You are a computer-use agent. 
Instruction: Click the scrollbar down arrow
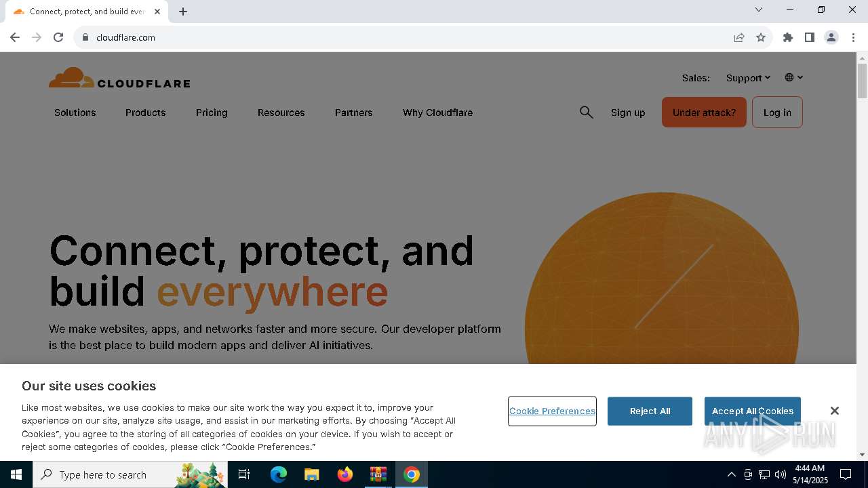click(x=862, y=455)
